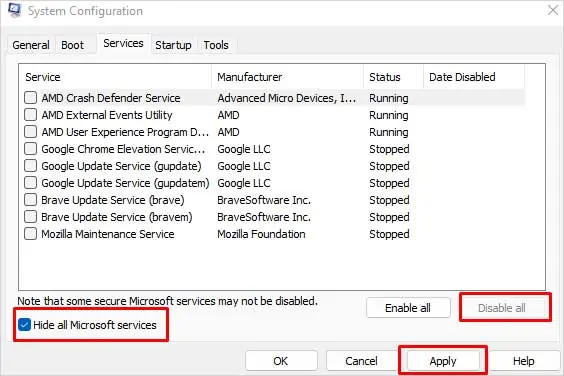Switch to the General tab

point(31,45)
